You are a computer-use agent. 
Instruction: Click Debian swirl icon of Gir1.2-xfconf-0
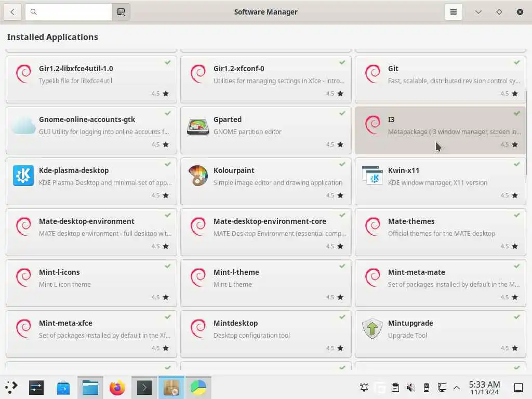pyautogui.click(x=198, y=74)
